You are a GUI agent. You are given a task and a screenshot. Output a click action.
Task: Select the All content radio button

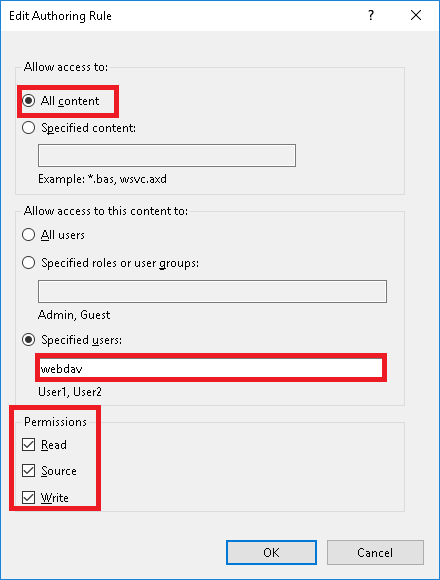point(28,101)
